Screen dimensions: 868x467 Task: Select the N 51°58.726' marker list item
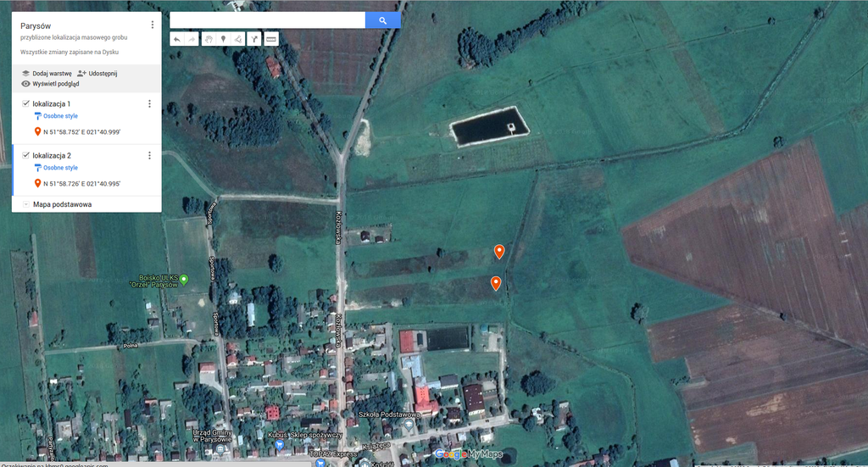[81, 184]
